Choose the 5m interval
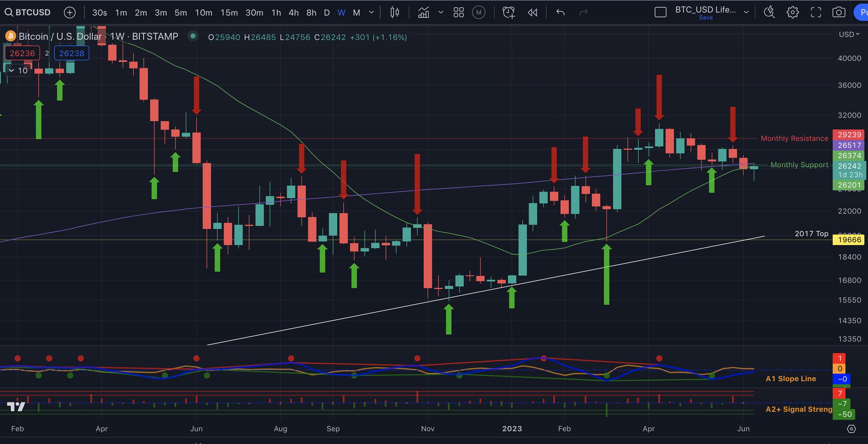The image size is (868, 444). point(181,13)
